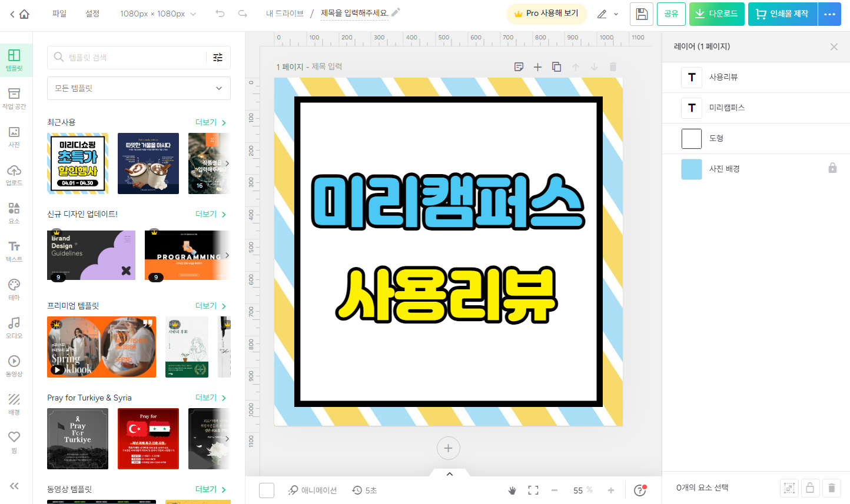Screen dimensions: 850x504
Task: Toggle the lock button in layer panel footer
Action: pyautogui.click(x=810, y=488)
